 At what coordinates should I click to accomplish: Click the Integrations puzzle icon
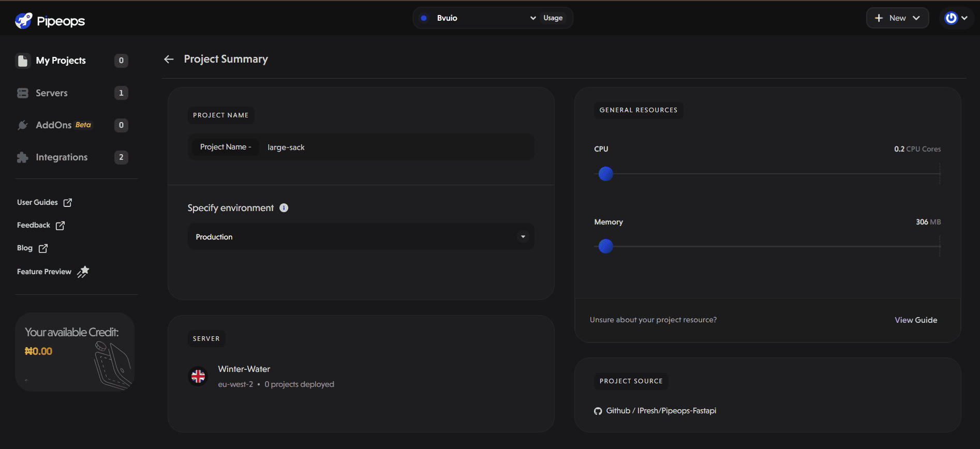pyautogui.click(x=23, y=157)
